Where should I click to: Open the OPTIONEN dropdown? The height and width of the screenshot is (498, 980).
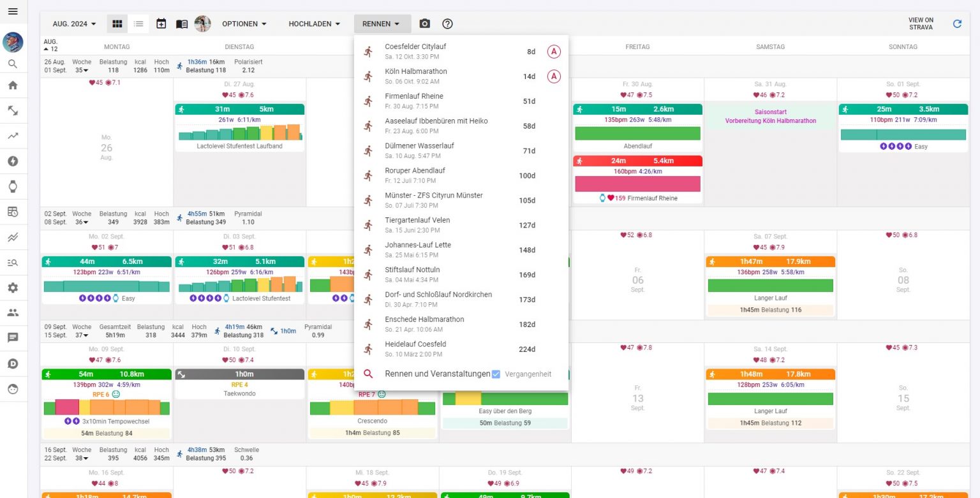point(244,24)
